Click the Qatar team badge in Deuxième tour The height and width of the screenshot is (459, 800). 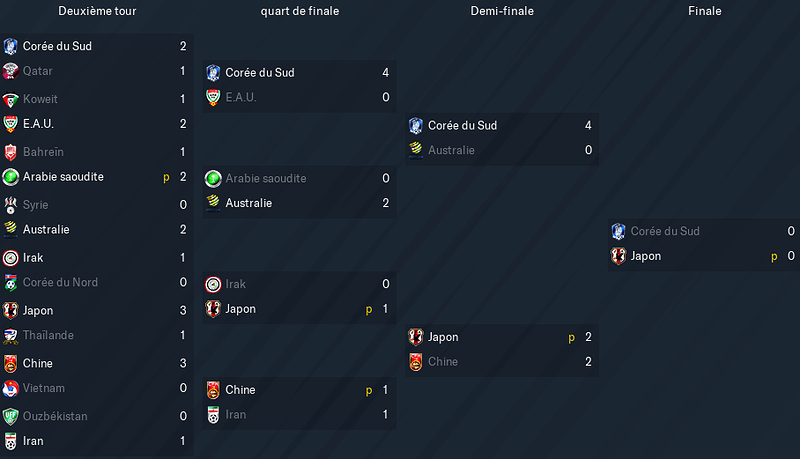tap(10, 71)
